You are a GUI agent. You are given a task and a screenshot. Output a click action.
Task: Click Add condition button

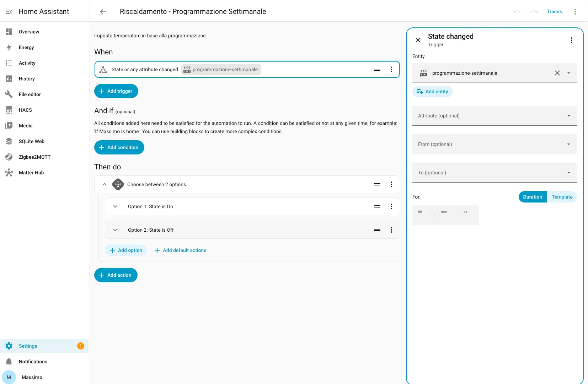coord(119,147)
